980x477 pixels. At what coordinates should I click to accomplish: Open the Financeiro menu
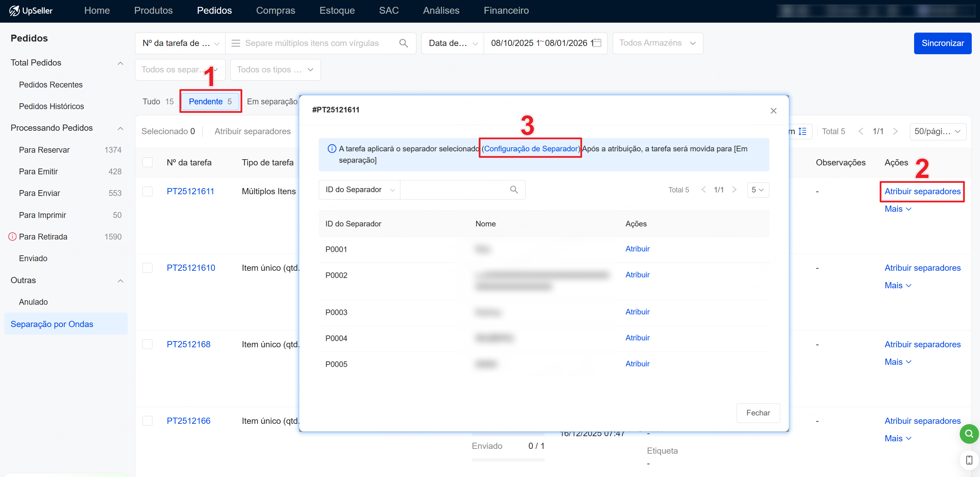click(x=506, y=11)
